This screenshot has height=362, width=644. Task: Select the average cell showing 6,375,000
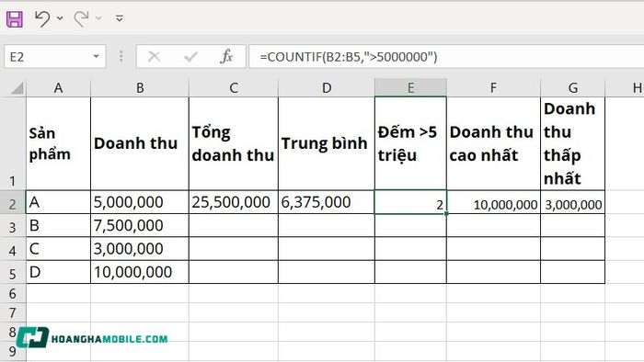point(327,202)
